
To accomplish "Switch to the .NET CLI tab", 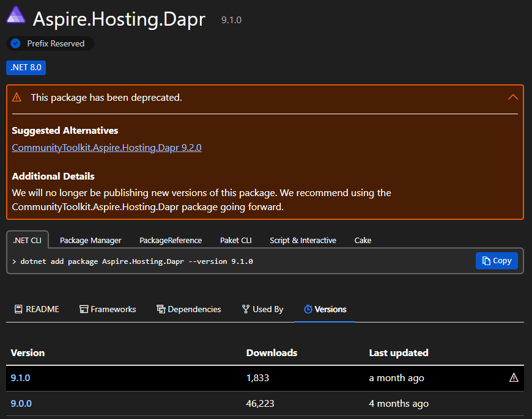I will click(x=27, y=241).
